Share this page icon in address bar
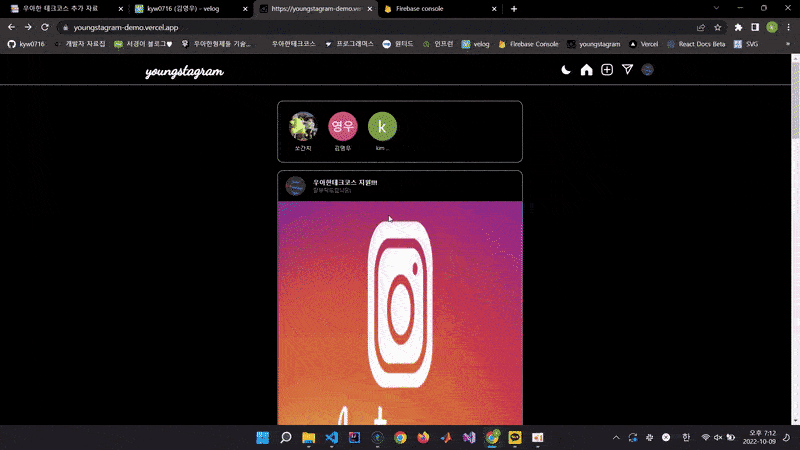The height and width of the screenshot is (450, 800). tap(701, 28)
